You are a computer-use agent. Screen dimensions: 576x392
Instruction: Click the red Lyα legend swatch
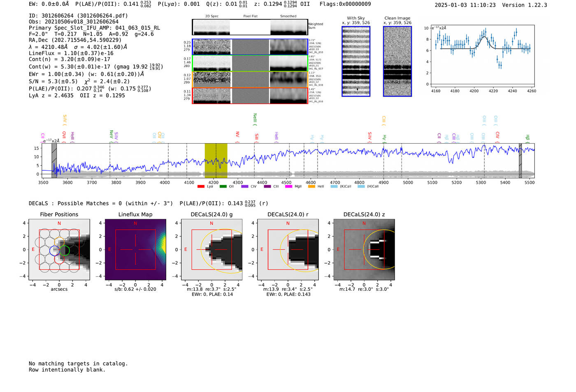pyautogui.click(x=201, y=187)
